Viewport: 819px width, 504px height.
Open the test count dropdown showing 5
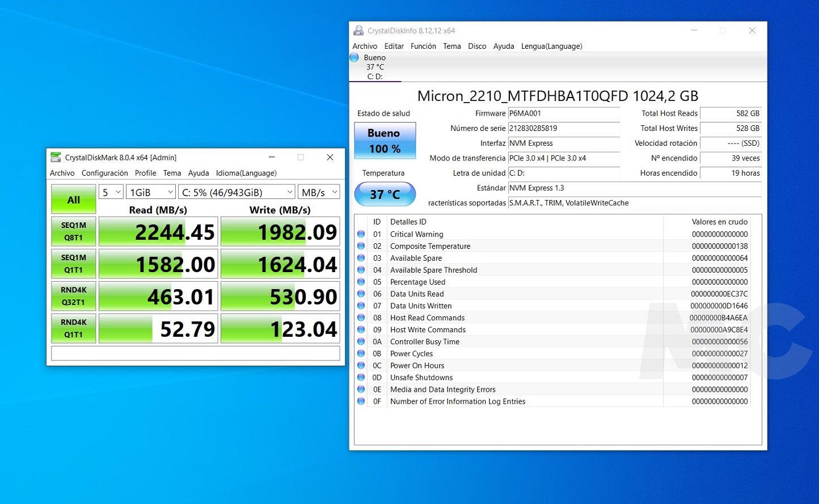coord(111,193)
